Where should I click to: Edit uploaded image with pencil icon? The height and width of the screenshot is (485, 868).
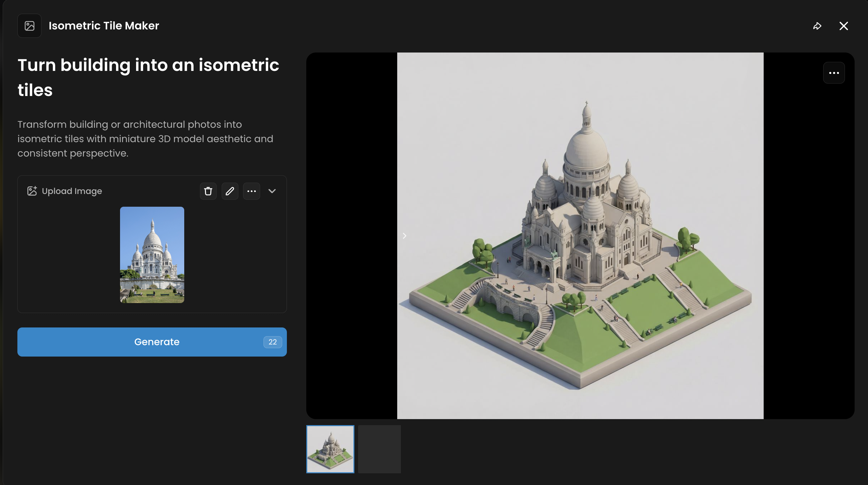pyautogui.click(x=230, y=191)
